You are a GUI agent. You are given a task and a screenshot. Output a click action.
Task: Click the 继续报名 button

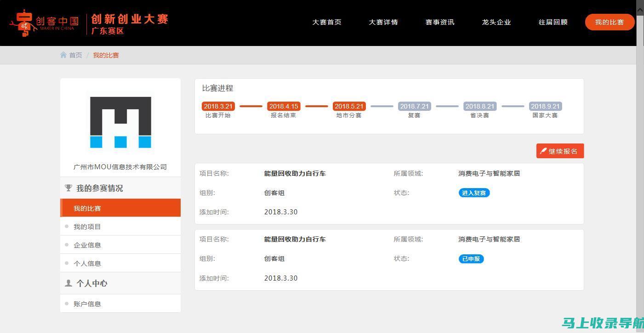click(560, 151)
